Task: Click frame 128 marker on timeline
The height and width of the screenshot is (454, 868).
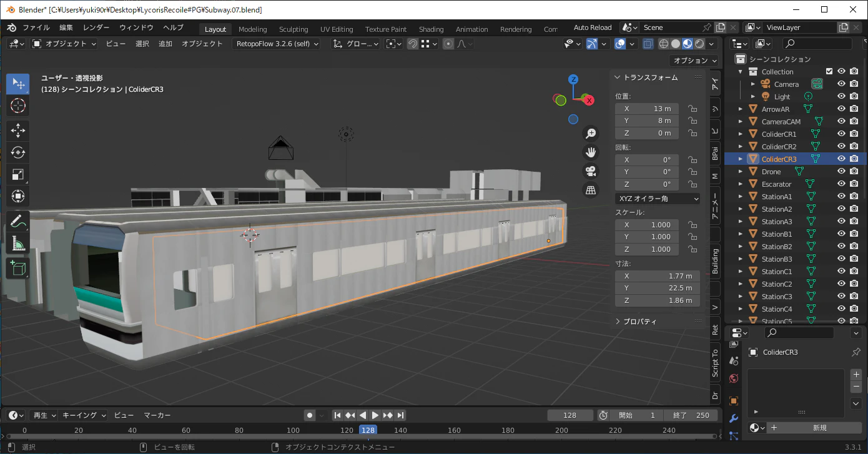Action: (368, 430)
